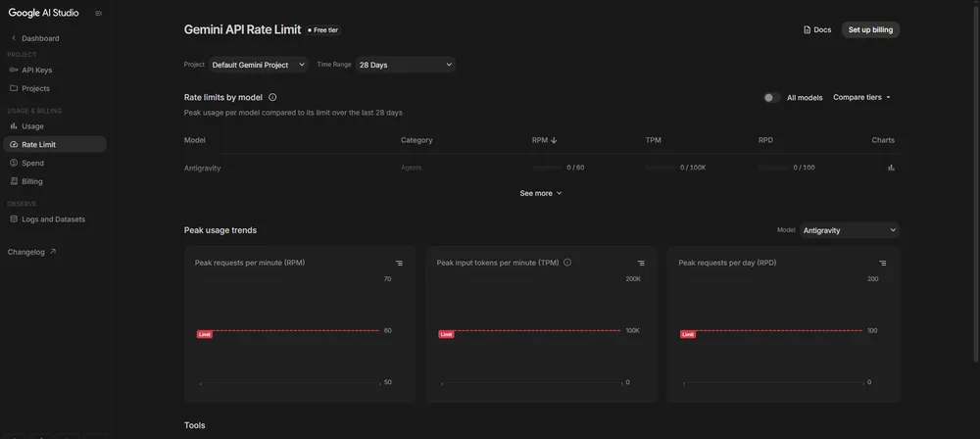Click the API Keys key icon
The image size is (980, 439).
14,70
